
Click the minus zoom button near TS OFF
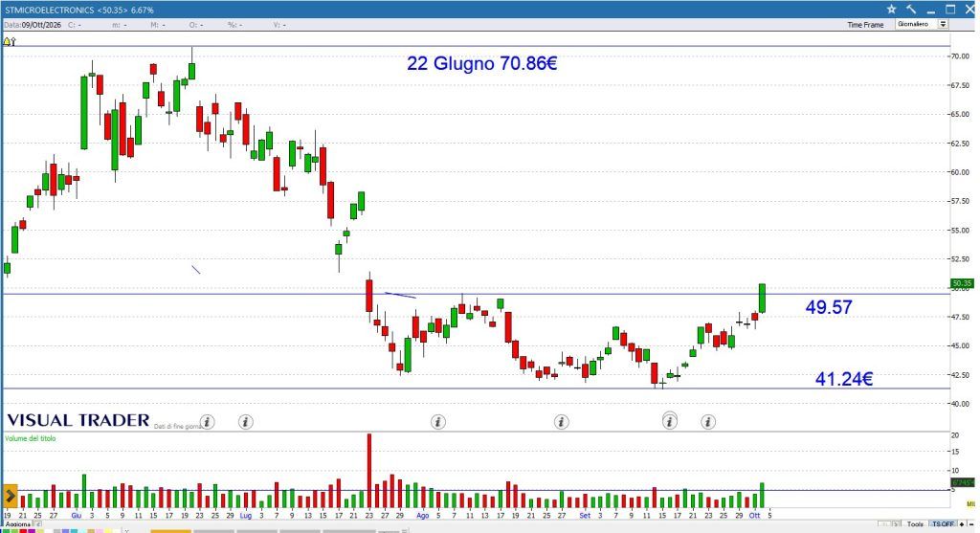(971, 524)
